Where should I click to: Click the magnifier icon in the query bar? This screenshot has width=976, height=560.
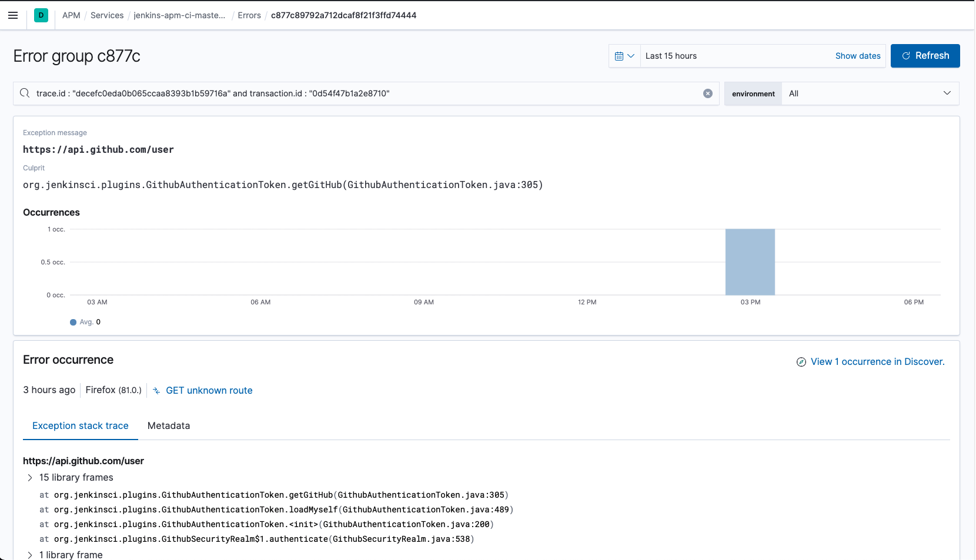(24, 93)
